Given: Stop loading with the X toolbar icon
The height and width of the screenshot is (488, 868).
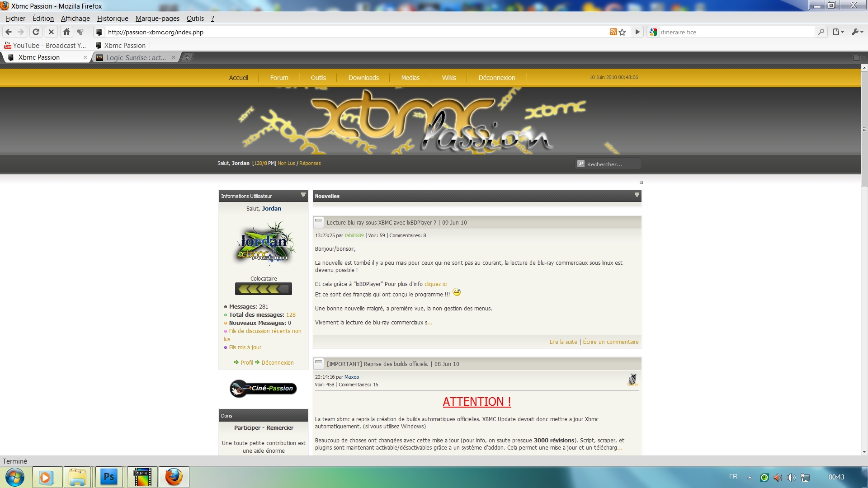Looking at the screenshot, I should point(51,32).
